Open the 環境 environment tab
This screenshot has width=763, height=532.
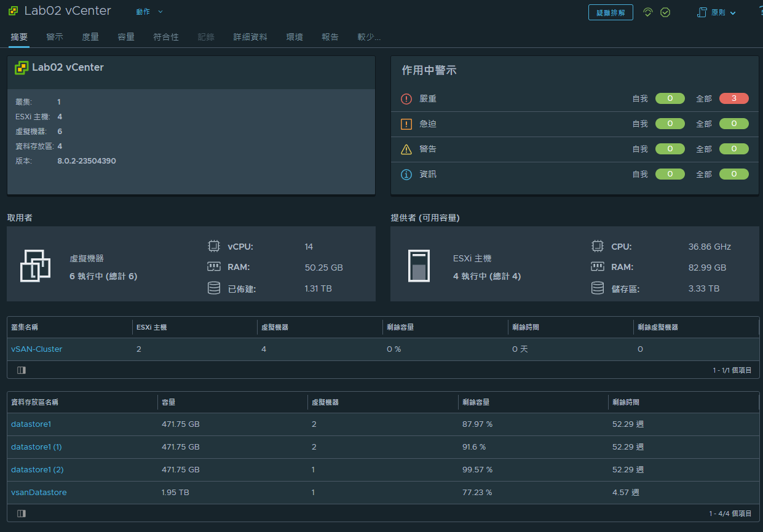click(x=295, y=37)
